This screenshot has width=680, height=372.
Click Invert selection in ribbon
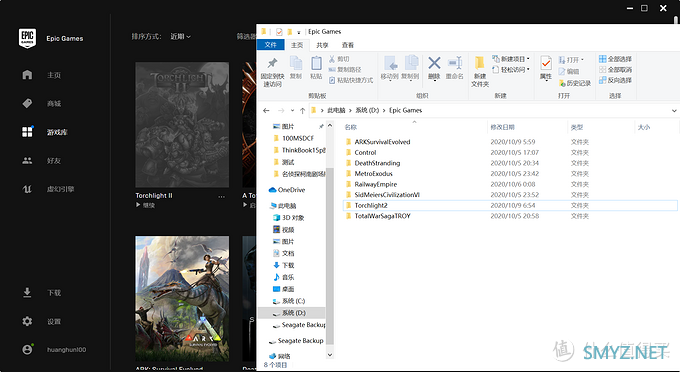click(x=615, y=80)
